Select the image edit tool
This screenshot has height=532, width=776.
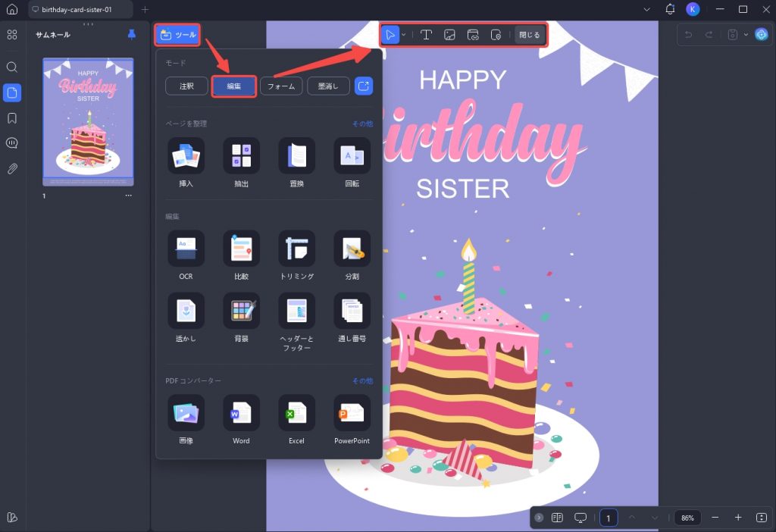(x=449, y=35)
